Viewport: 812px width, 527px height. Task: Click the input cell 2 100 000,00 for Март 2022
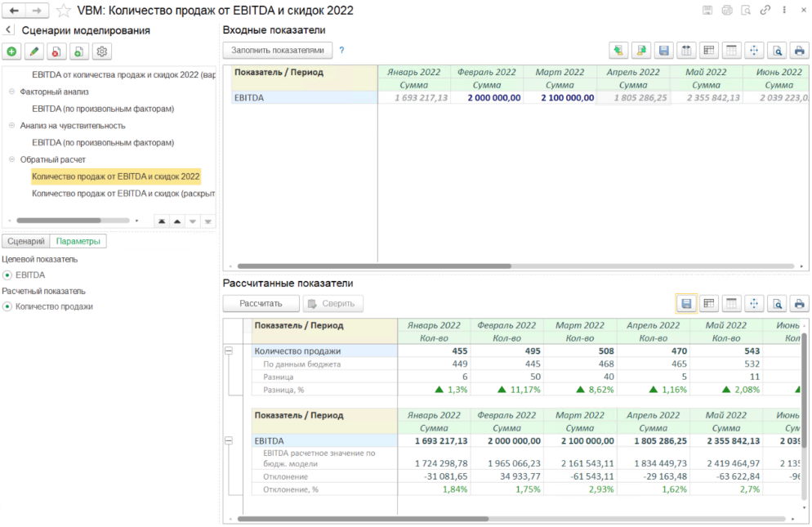560,97
